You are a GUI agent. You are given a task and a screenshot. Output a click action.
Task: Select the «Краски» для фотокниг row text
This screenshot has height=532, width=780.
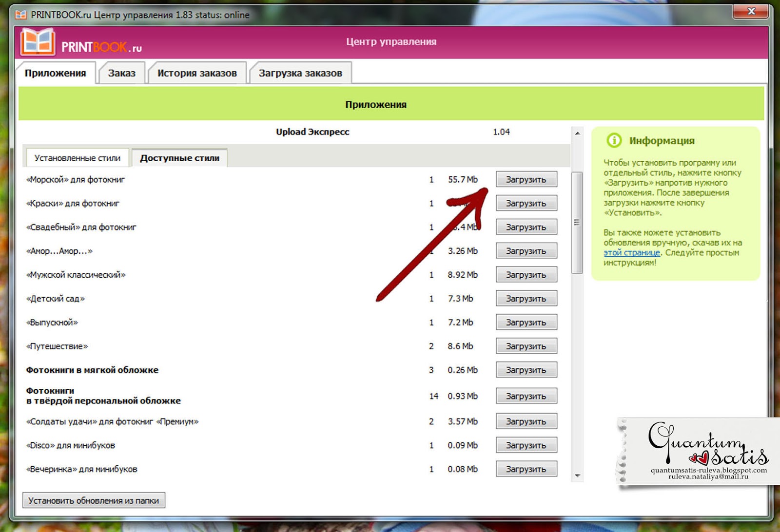[x=73, y=204]
